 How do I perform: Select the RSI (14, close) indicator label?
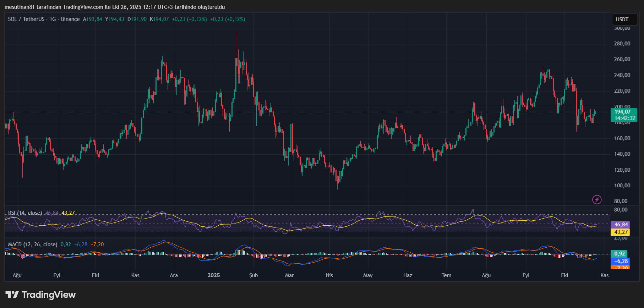pos(25,213)
